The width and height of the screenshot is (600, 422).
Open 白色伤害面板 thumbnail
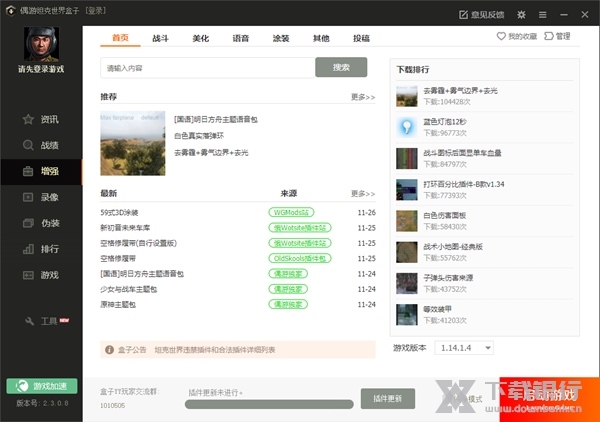[407, 221]
